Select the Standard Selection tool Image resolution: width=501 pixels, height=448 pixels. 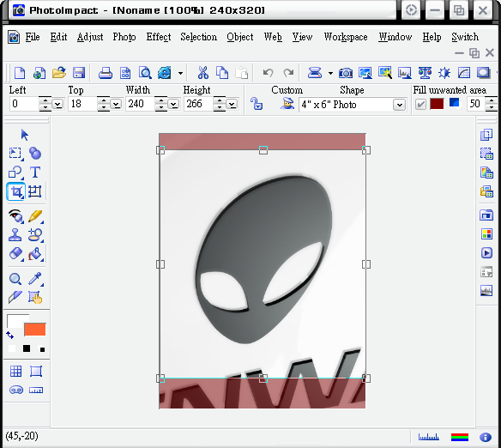tap(15, 154)
